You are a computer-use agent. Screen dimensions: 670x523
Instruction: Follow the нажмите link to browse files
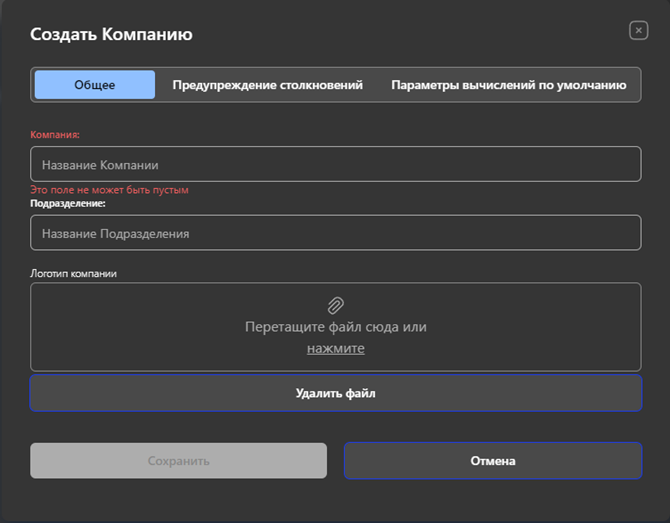tap(336, 348)
